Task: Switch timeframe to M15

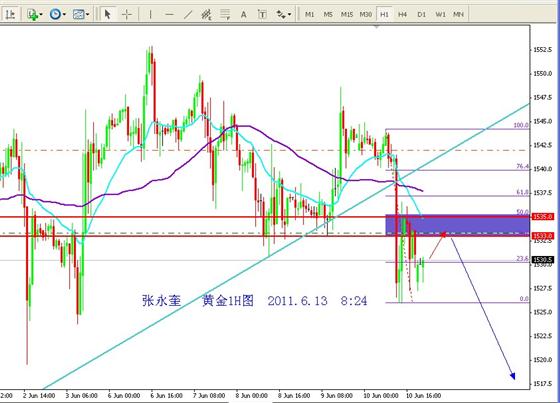Action: pyautogui.click(x=346, y=14)
